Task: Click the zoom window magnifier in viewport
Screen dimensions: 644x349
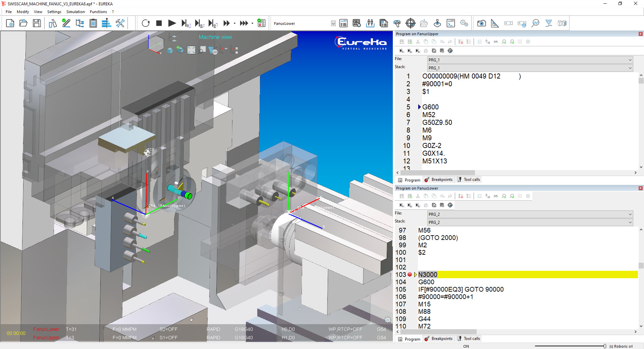Action: (x=202, y=50)
